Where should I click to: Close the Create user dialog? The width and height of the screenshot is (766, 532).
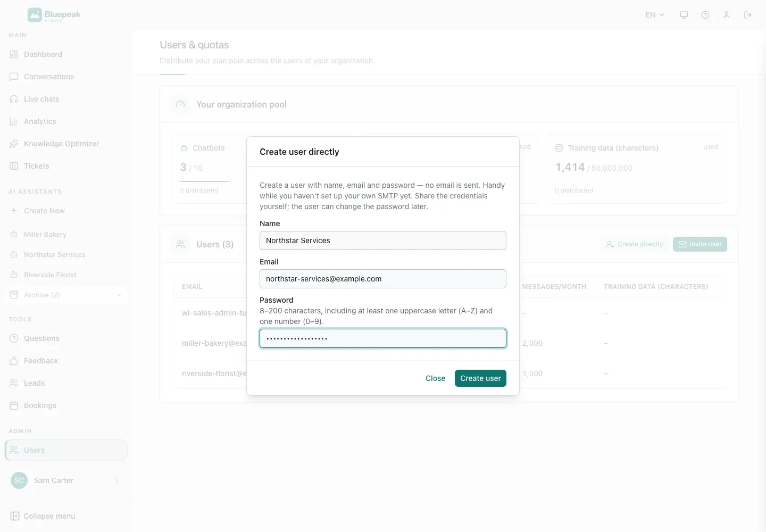[x=435, y=378]
